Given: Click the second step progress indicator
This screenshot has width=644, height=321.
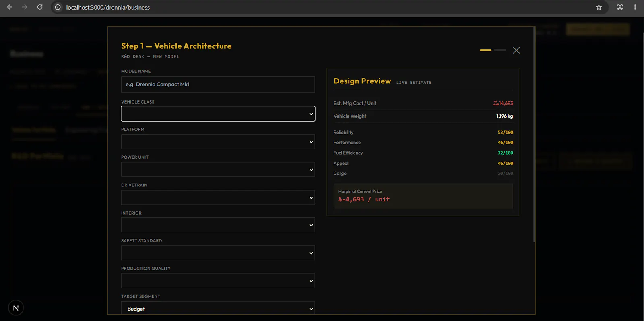Looking at the screenshot, I should coord(500,50).
